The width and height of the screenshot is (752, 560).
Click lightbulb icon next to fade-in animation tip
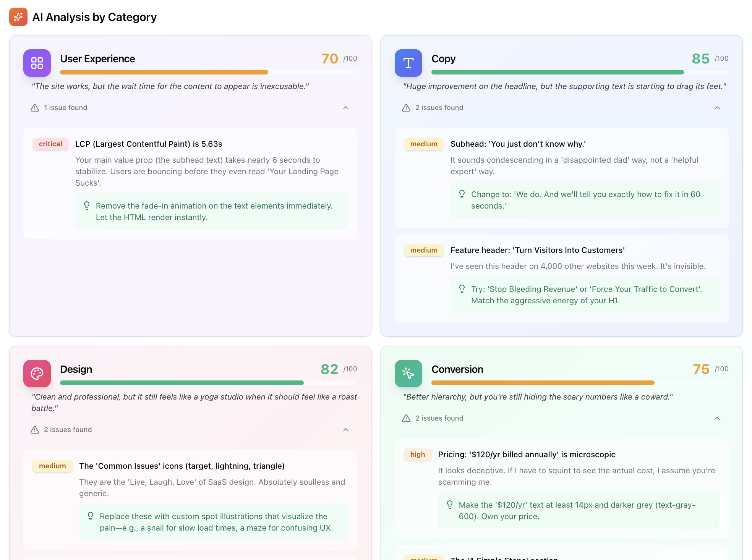(87, 206)
